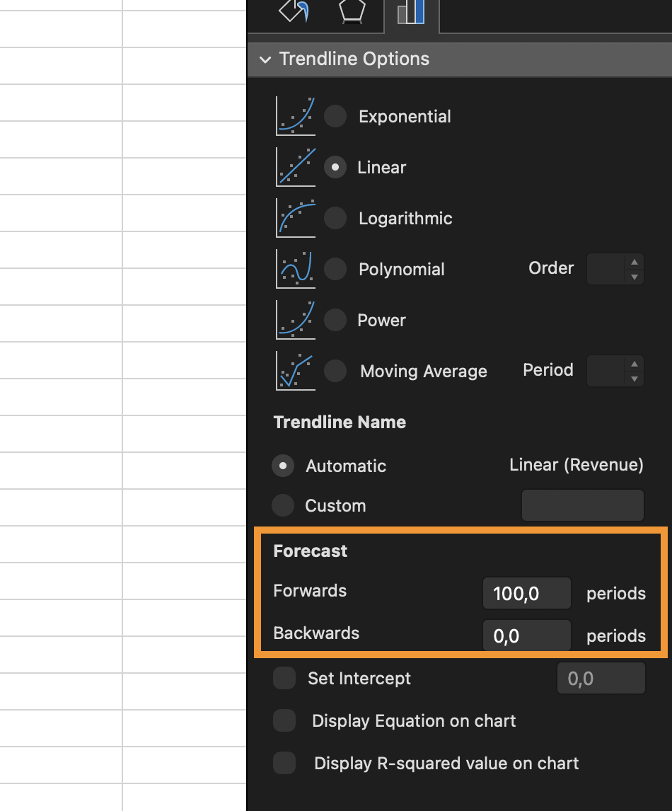
Task: Click the Exponential trendline curve icon
Action: [296, 116]
